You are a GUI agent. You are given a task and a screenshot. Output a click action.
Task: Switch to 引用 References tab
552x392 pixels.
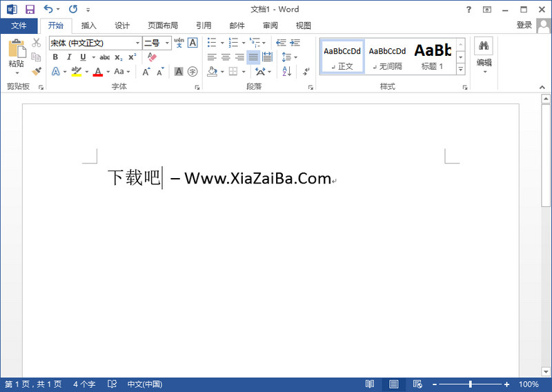204,26
